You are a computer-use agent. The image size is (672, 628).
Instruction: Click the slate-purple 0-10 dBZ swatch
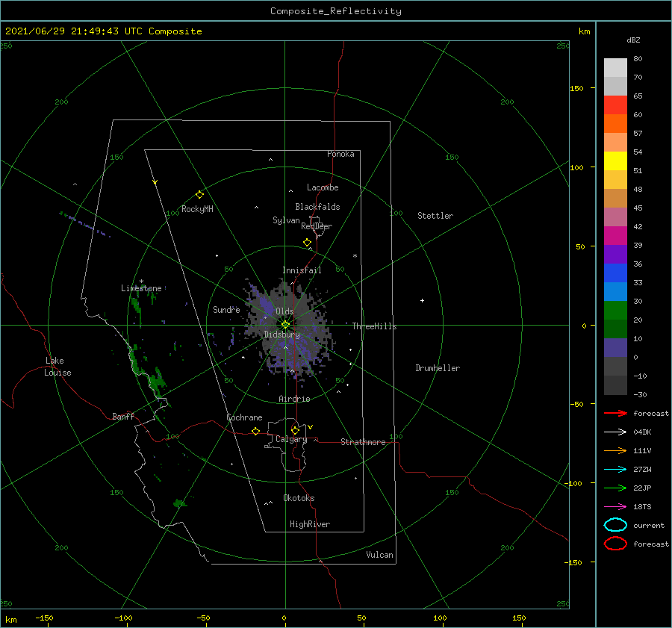(x=615, y=347)
